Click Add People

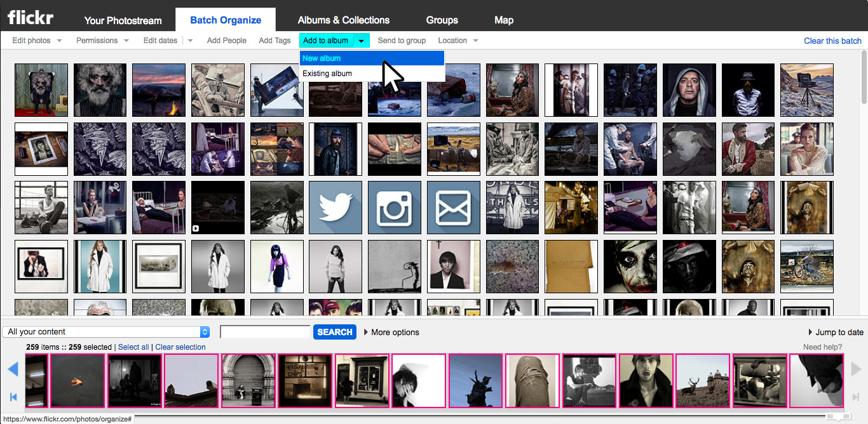[227, 41]
